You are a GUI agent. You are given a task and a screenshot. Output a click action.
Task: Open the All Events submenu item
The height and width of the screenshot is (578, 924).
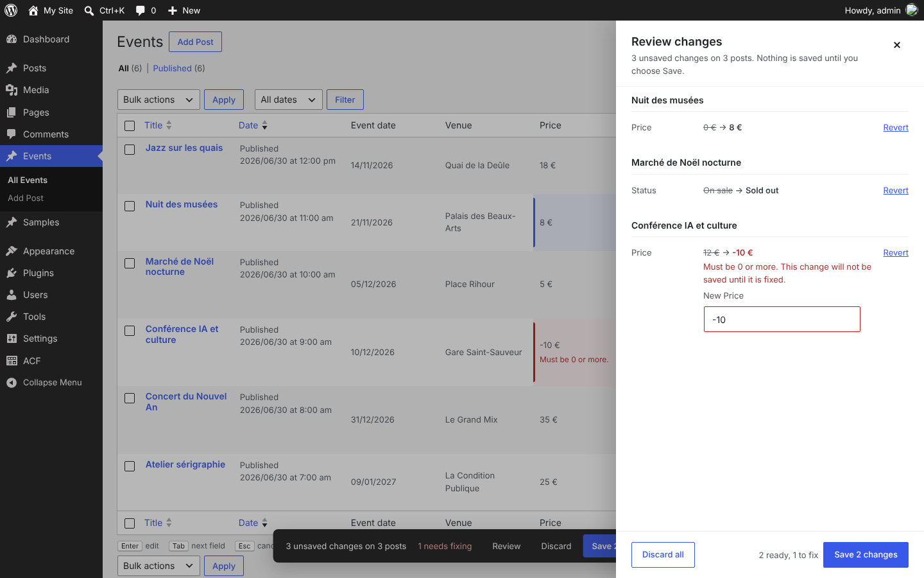[51, 180]
